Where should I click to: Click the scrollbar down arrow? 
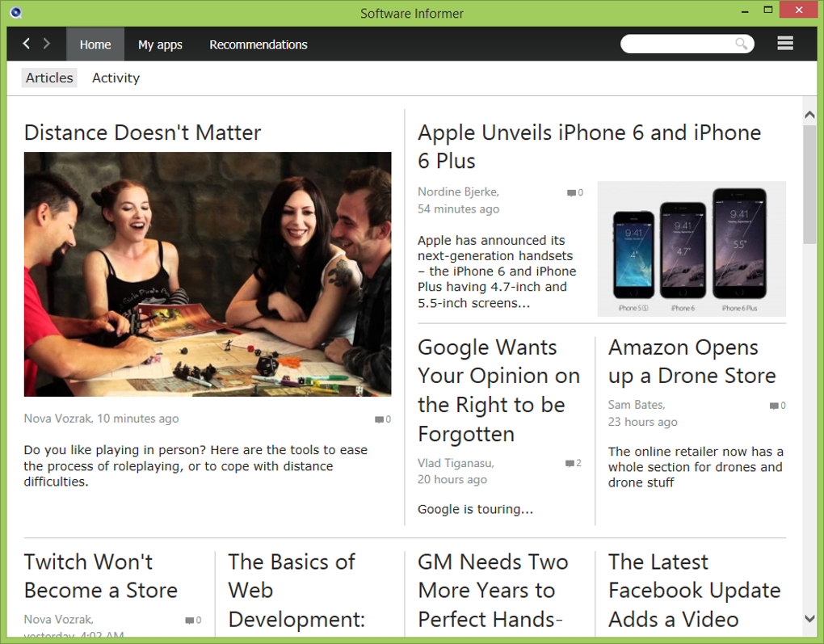pyautogui.click(x=809, y=619)
